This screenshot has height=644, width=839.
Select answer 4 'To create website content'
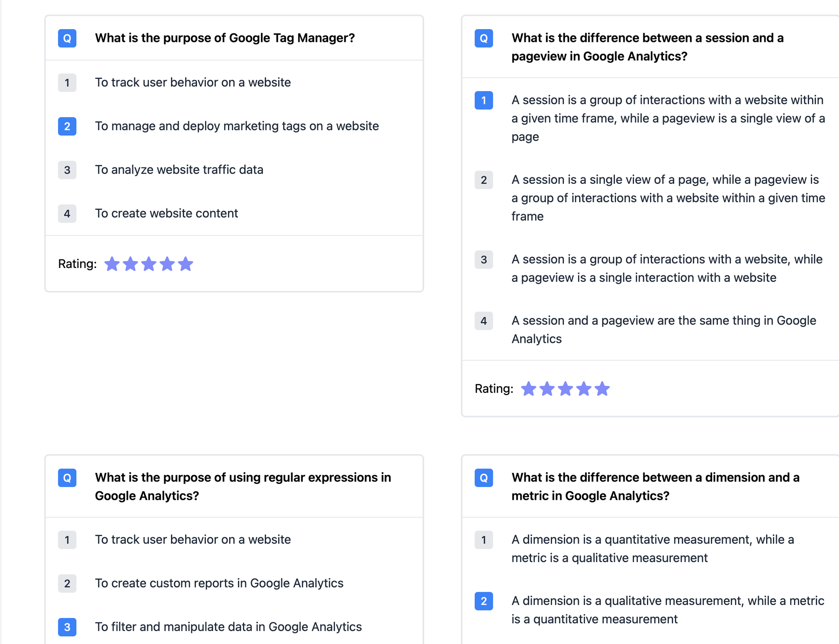pos(167,213)
